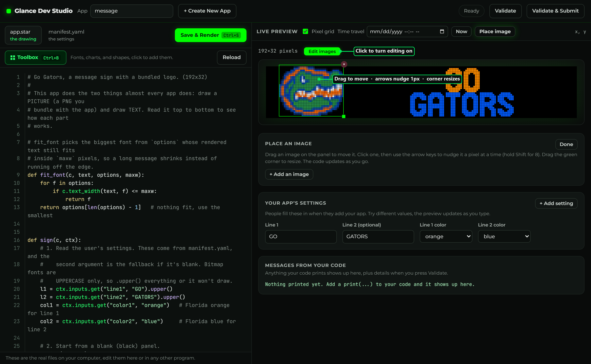
Task: Click the comment on line 1 'Go Gators'
Action: [117, 77]
